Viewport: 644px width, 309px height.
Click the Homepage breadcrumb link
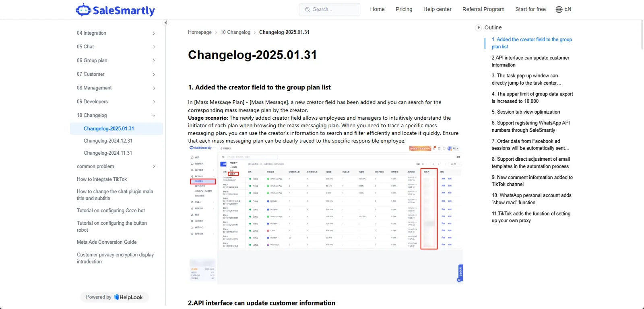pyautogui.click(x=200, y=32)
